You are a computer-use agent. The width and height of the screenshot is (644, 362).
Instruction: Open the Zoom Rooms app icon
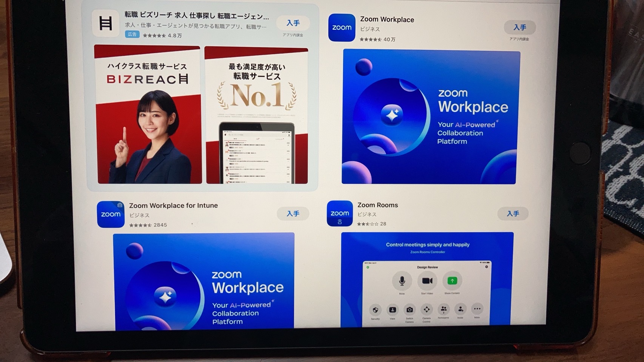(x=340, y=213)
